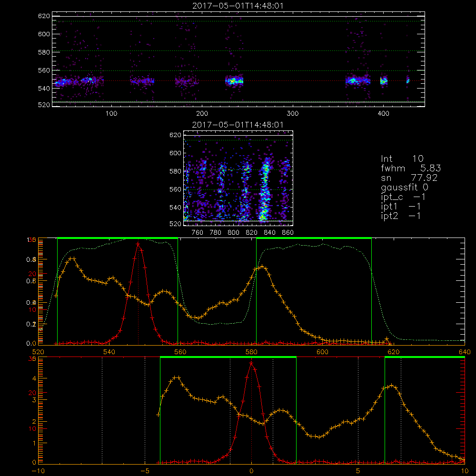
Task: Click the orange curve's rightmost peak in bottom plot
Action: click(392, 386)
